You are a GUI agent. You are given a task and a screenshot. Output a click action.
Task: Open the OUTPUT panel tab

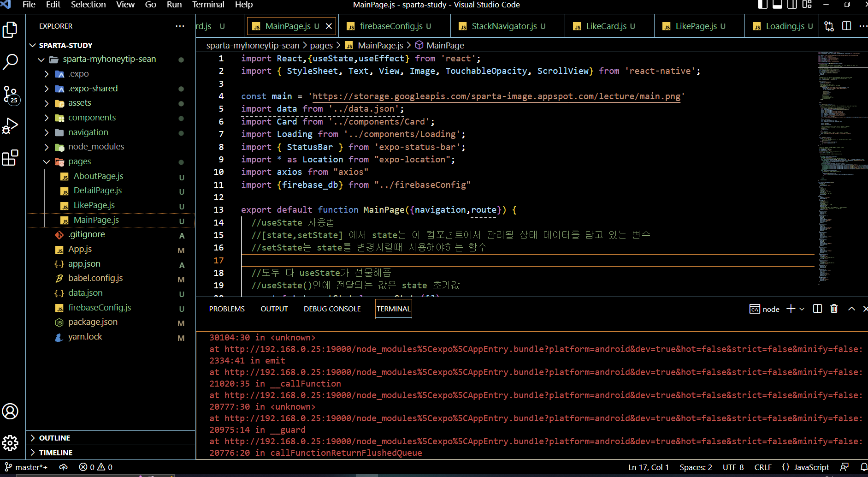pos(274,309)
